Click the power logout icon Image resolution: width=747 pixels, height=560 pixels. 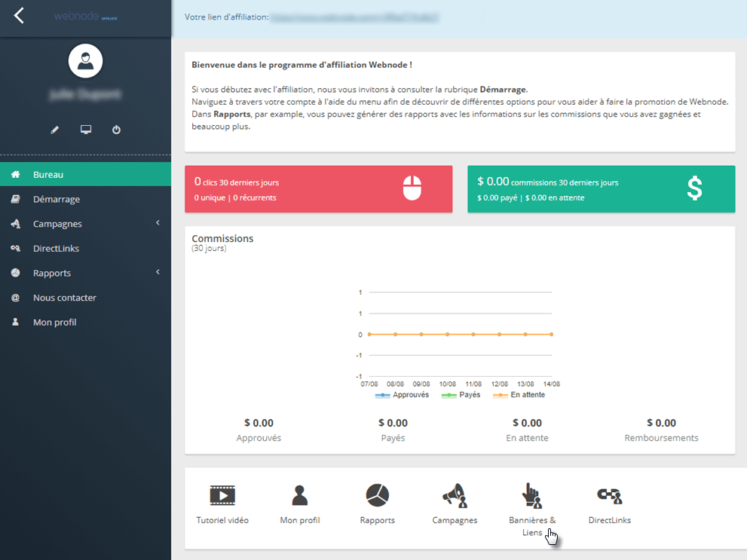point(116,129)
